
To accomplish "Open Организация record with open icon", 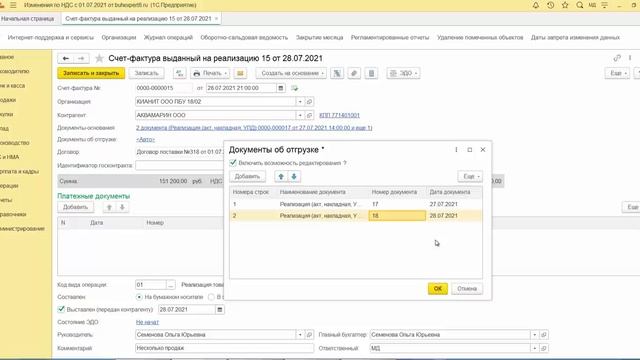I will (309, 101).
